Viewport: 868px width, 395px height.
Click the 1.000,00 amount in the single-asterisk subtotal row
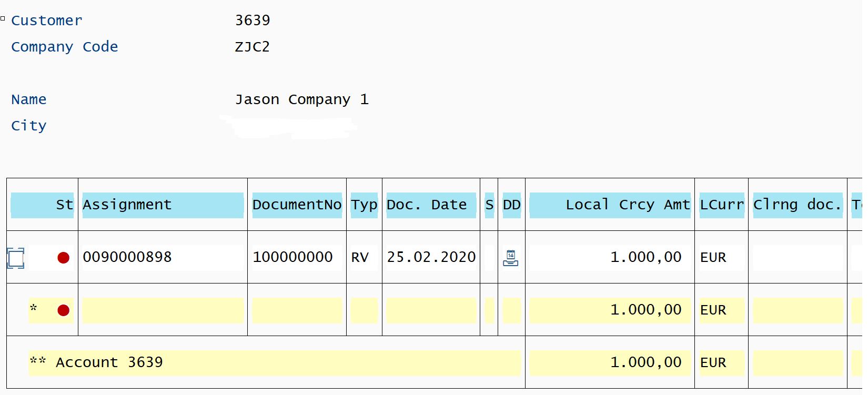point(646,310)
